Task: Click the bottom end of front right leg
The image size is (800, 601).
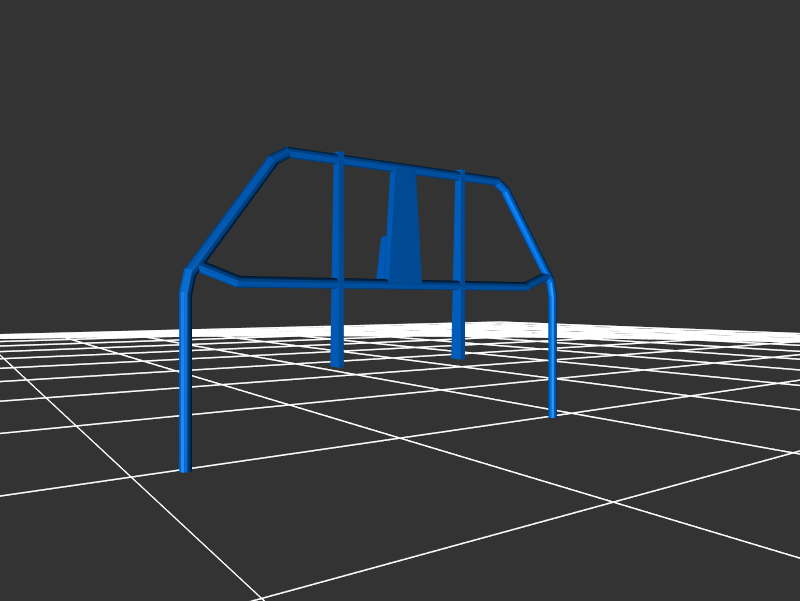Action: coord(552,413)
